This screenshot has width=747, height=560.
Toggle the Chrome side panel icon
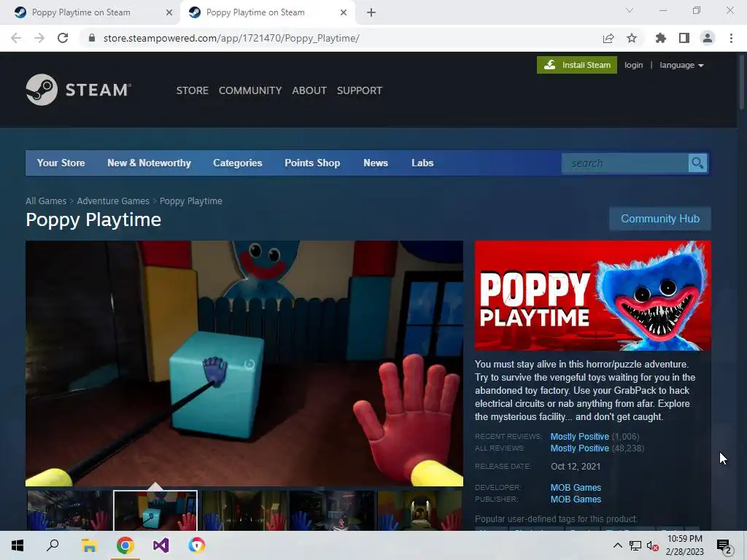click(x=684, y=38)
